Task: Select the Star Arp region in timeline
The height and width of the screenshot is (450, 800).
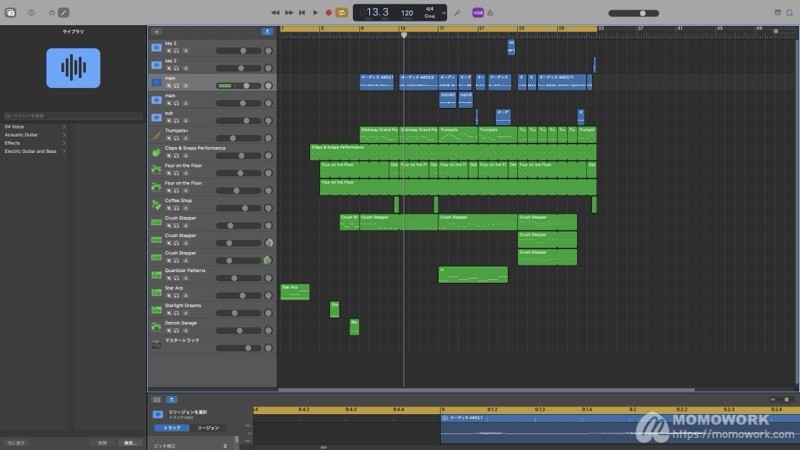Action: pos(295,291)
